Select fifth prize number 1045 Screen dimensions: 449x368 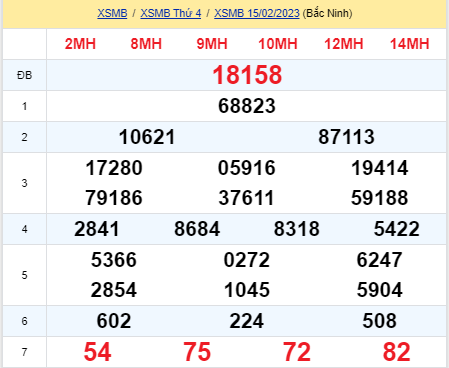[247, 290]
